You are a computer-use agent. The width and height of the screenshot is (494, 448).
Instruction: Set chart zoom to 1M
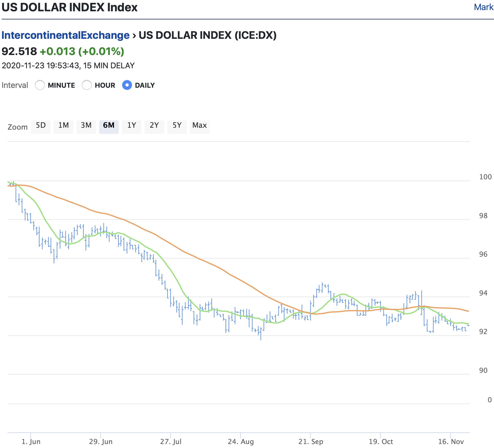click(63, 126)
